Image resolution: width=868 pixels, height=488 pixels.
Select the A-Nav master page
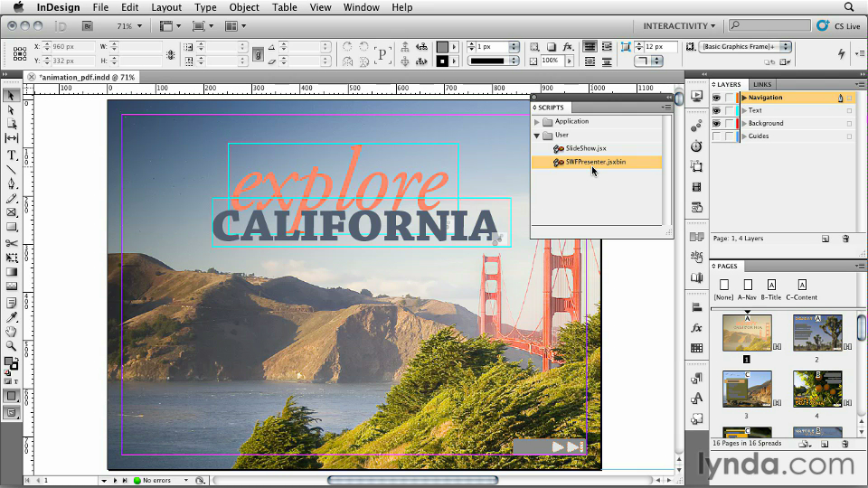point(748,289)
